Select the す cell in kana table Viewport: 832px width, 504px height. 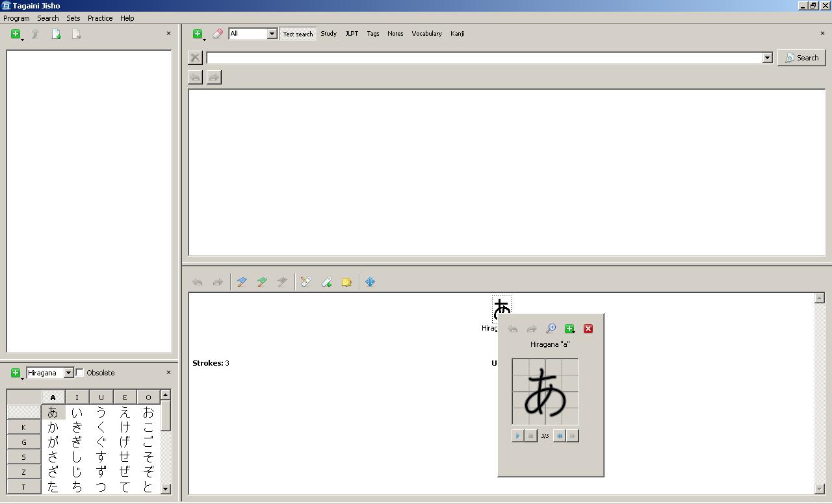(101, 457)
